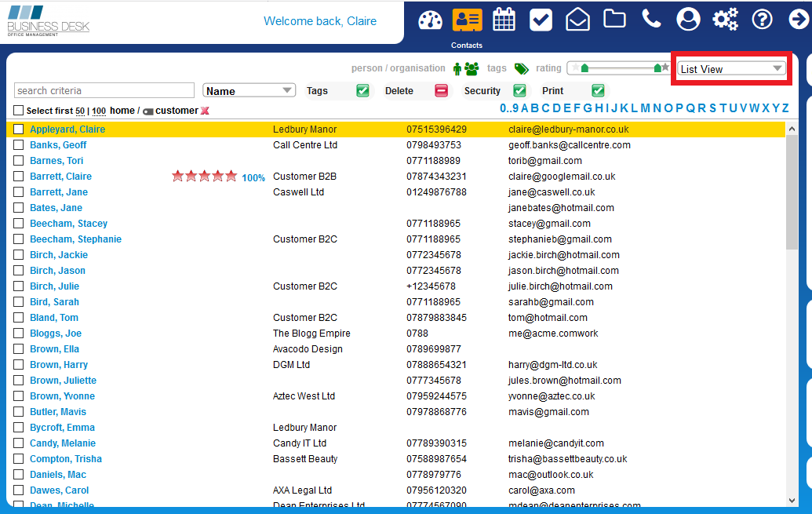The width and height of the screenshot is (812, 514).
Task: Select first 50 contacts link
Action: pos(80,111)
